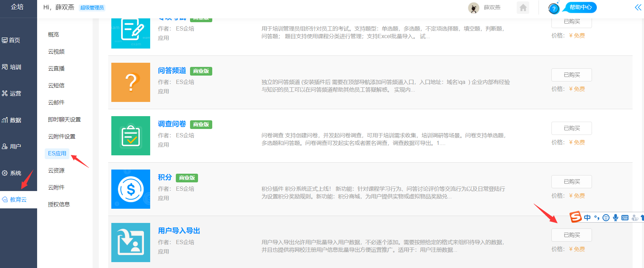Open the 积分 title link
Image resolution: width=644 pixels, height=268 pixels.
[165, 178]
